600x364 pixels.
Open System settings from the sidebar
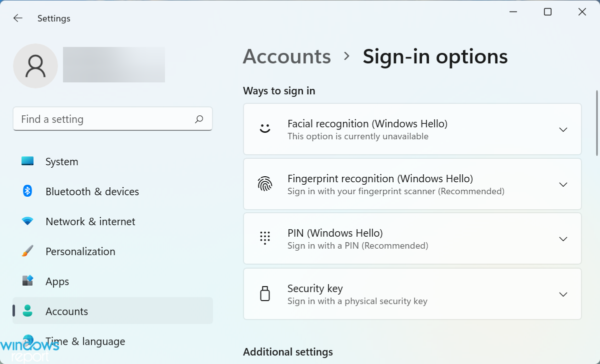61,161
